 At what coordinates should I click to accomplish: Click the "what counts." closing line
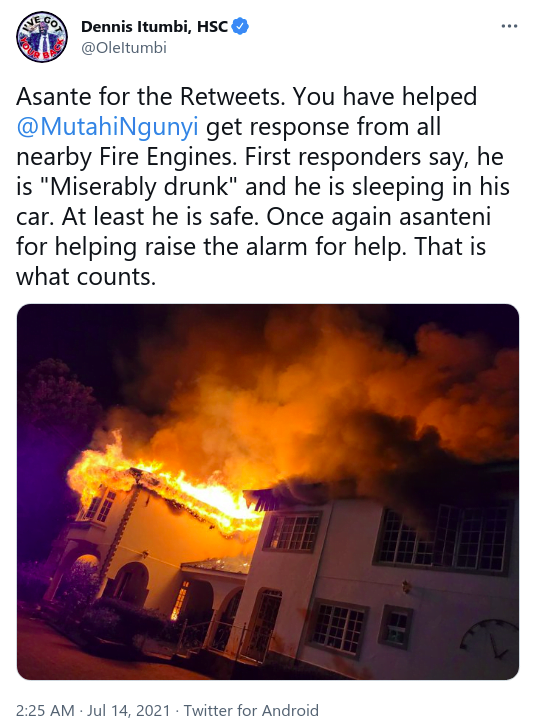coord(86,277)
